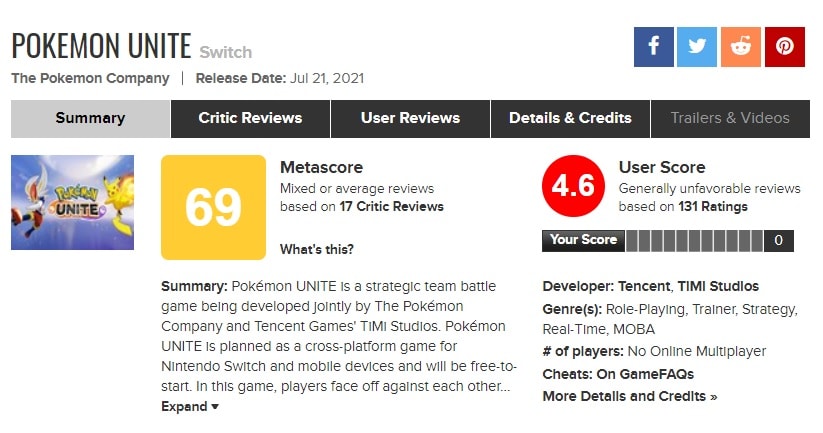This screenshot has width=823, height=433.
Task: Open the 17 Critic Reviews link
Action: (x=392, y=207)
